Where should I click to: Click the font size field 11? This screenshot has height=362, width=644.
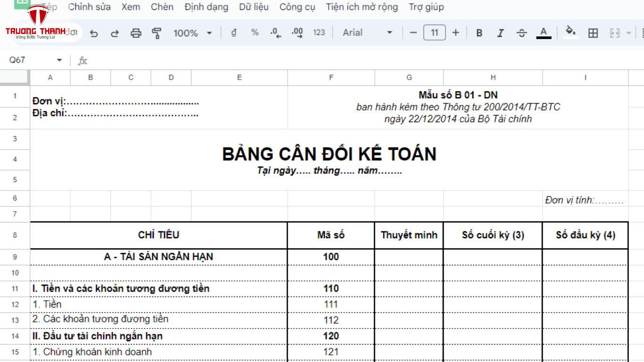point(435,33)
